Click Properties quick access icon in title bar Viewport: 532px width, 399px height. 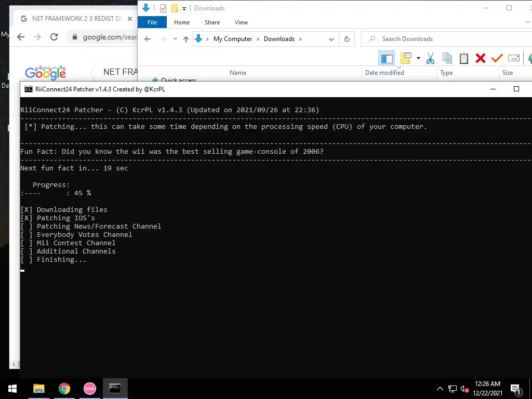163,8
